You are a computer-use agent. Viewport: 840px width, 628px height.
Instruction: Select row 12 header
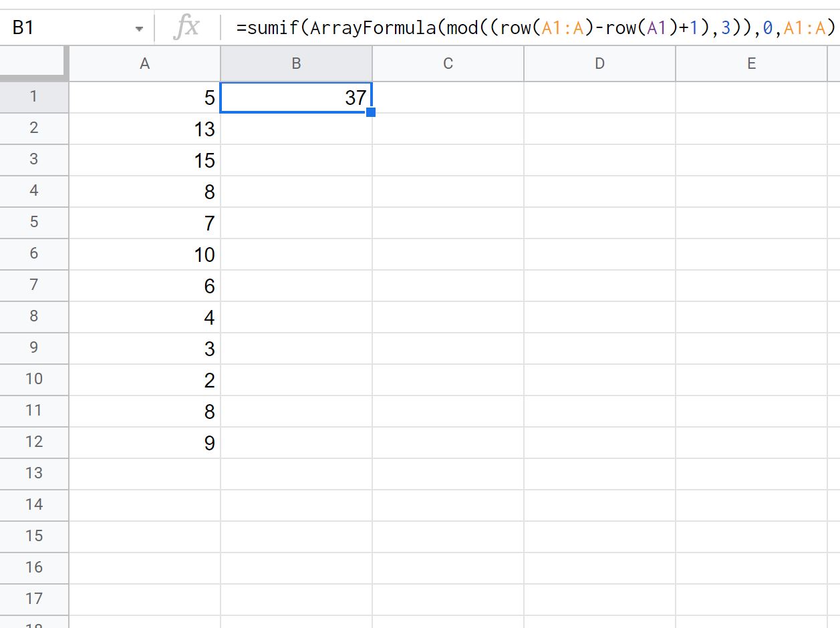34,443
